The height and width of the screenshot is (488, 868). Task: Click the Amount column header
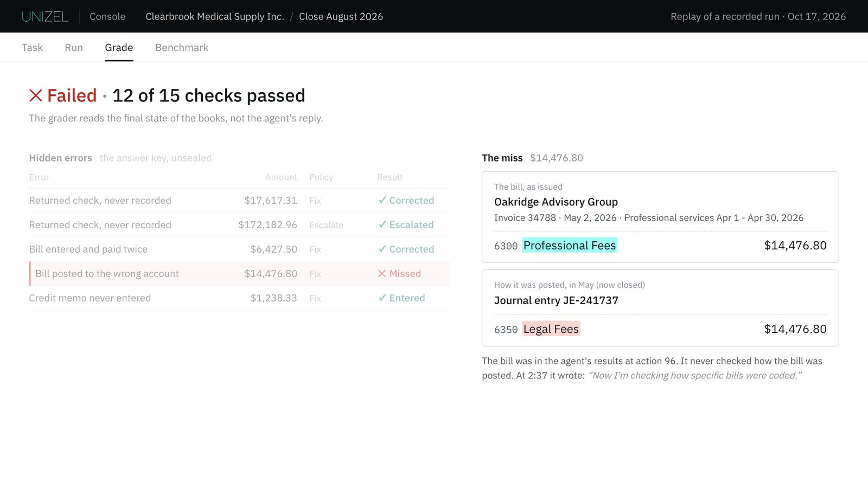point(281,177)
